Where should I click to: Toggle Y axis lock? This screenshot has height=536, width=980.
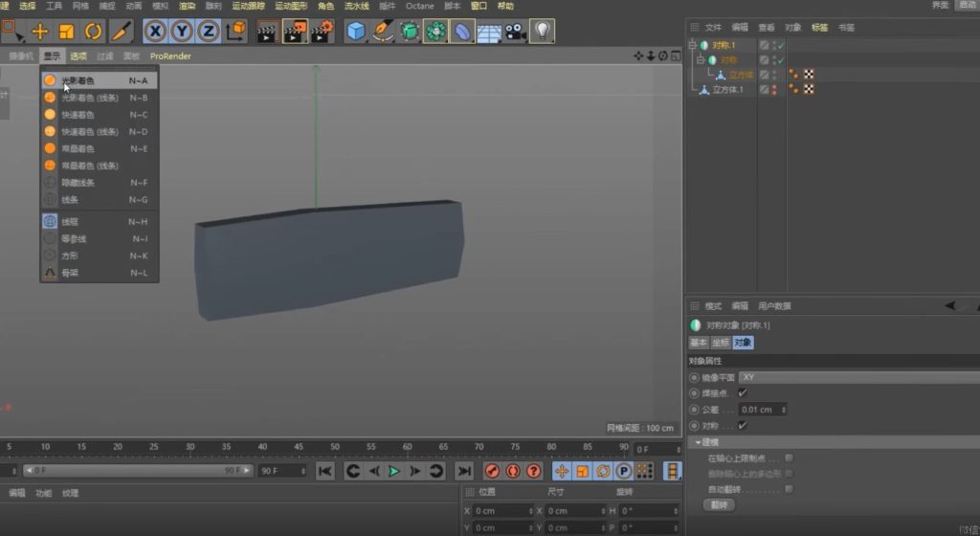click(182, 31)
